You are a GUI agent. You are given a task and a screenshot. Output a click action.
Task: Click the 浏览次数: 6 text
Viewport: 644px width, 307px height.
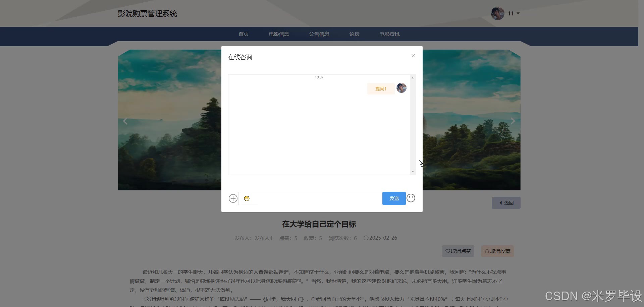click(x=343, y=238)
